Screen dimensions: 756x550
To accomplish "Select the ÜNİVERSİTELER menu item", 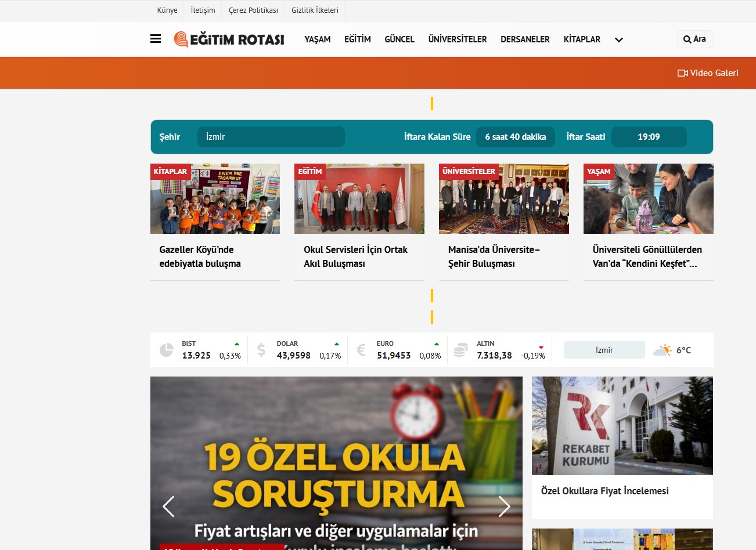I will 458,39.
